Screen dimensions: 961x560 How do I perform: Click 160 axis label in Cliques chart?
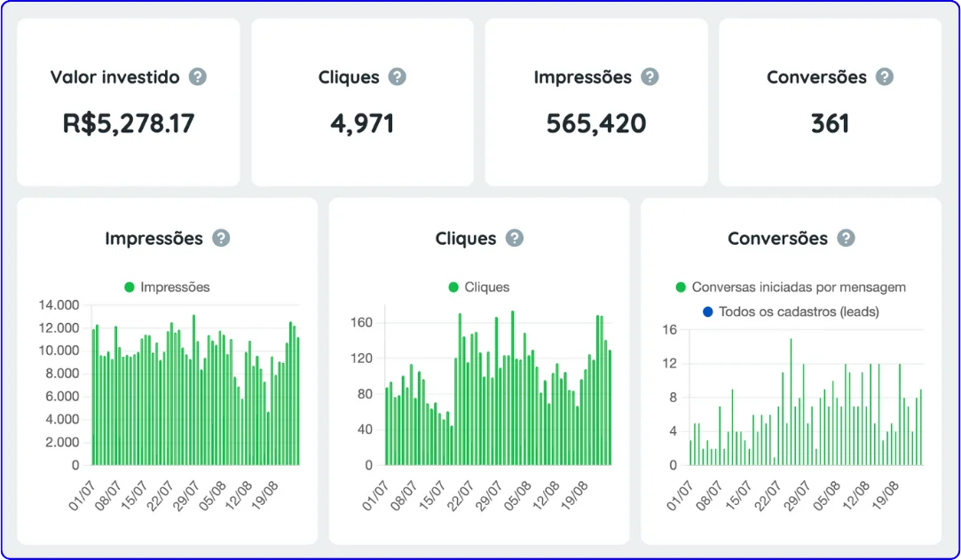point(363,322)
